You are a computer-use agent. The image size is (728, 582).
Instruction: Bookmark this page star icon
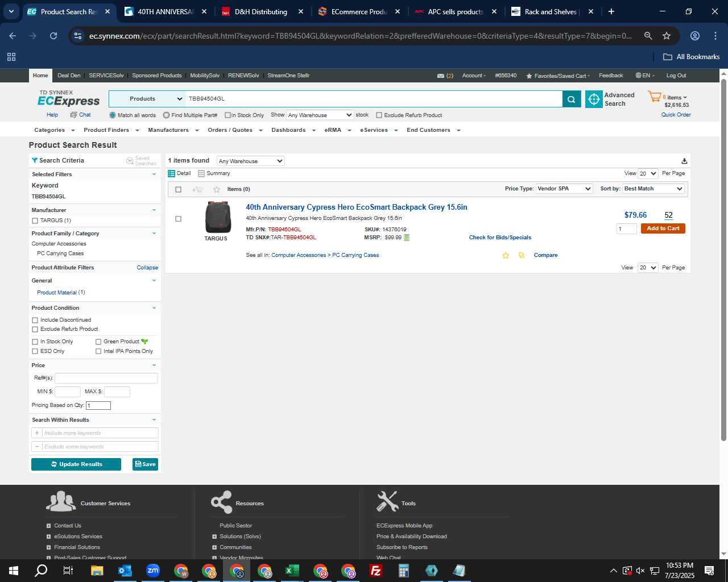point(667,36)
